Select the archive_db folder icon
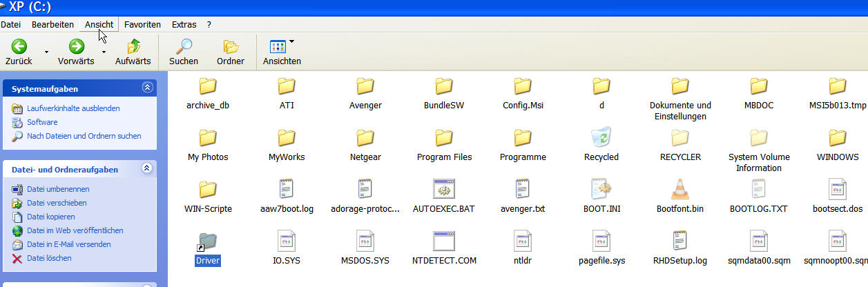868x287 pixels. coord(207,86)
